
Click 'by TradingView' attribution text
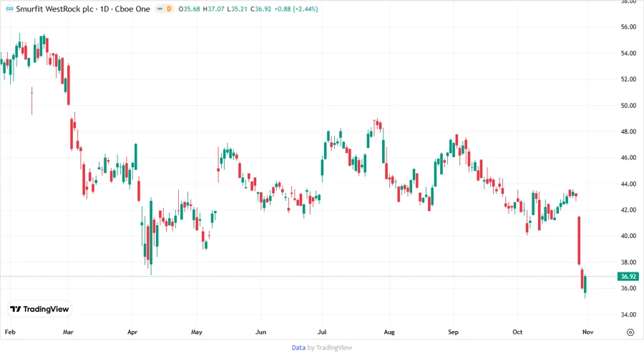[330, 347]
